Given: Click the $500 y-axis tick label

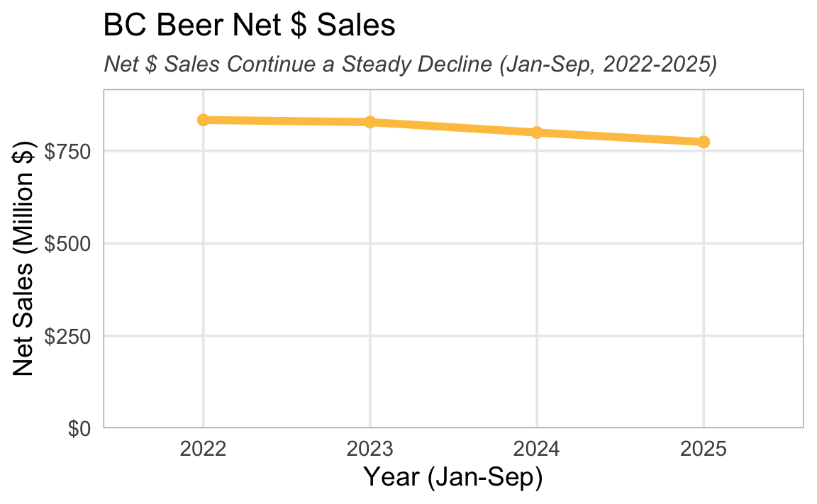Looking at the screenshot, I should coord(71,244).
